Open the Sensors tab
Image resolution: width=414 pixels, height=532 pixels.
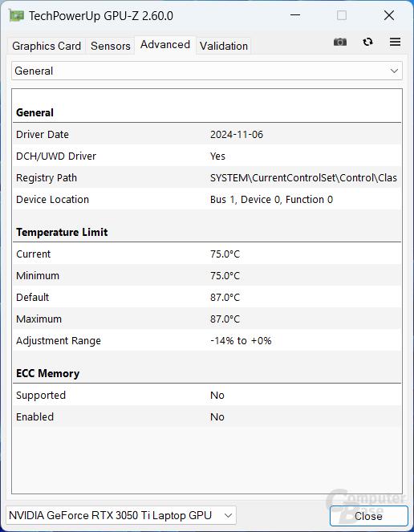(110, 46)
